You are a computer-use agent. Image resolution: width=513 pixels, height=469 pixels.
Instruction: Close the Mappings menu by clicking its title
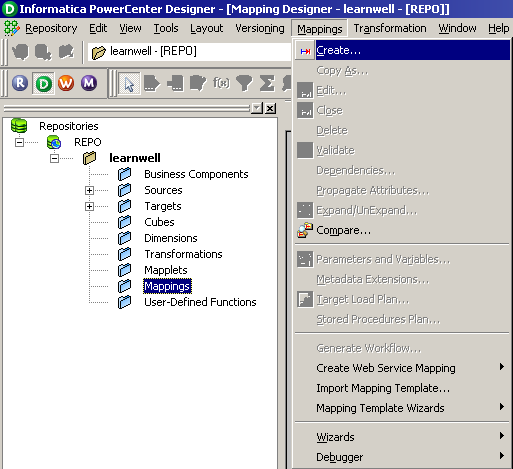pos(319,29)
